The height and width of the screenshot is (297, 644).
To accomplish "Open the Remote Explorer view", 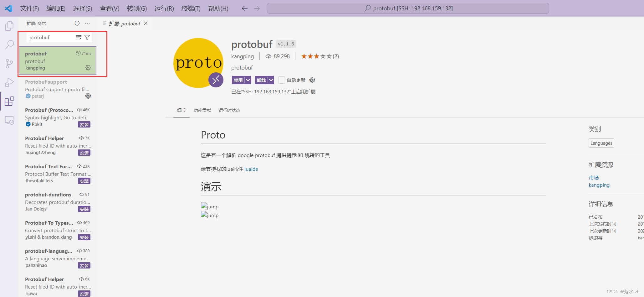I will point(9,120).
